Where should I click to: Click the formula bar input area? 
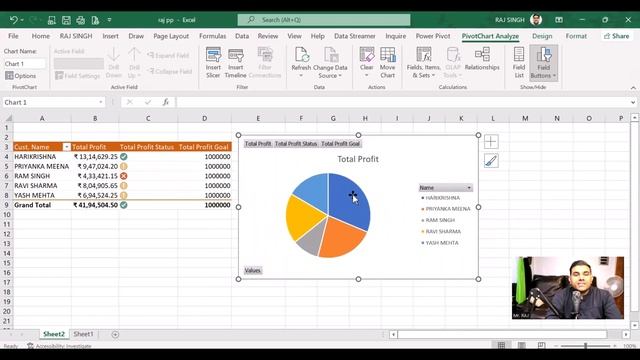[x=402, y=102]
